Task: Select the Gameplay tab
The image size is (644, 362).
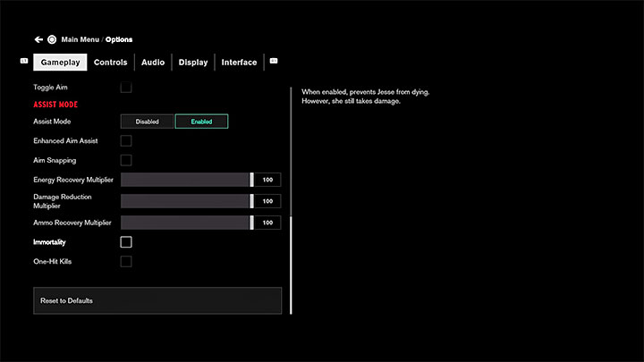Action: 60,63
